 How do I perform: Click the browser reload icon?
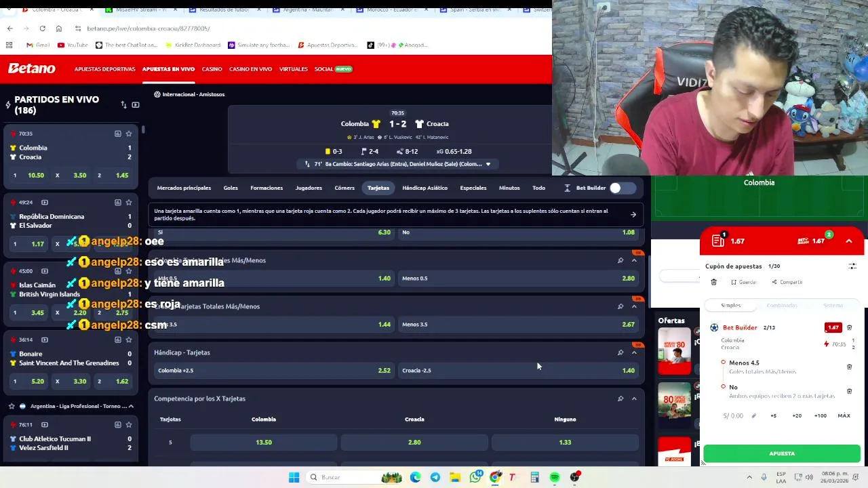pos(42,28)
